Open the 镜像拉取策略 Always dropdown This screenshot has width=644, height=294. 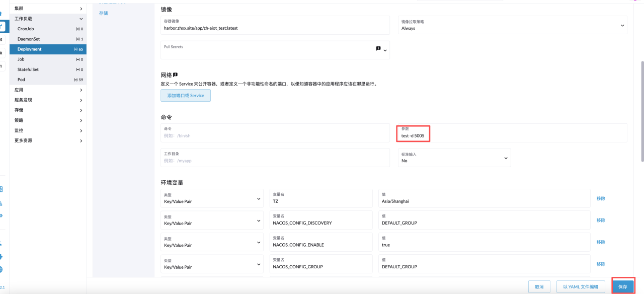click(x=512, y=25)
